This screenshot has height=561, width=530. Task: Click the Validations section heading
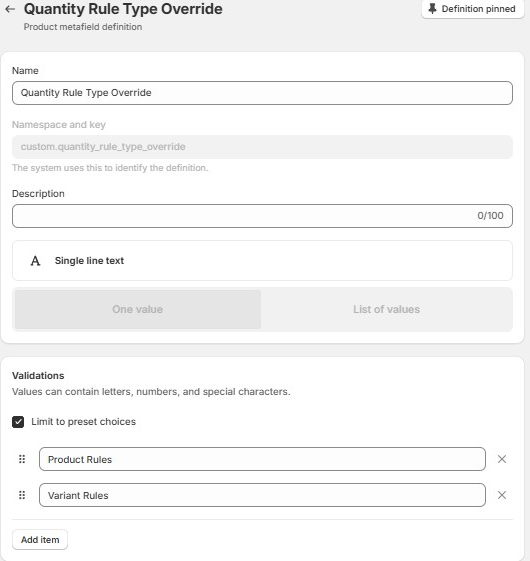pos(38,376)
